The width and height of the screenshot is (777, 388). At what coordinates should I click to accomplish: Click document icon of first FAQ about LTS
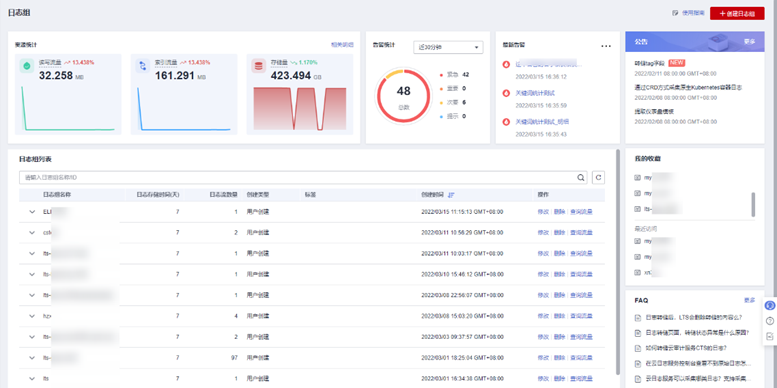(639, 318)
